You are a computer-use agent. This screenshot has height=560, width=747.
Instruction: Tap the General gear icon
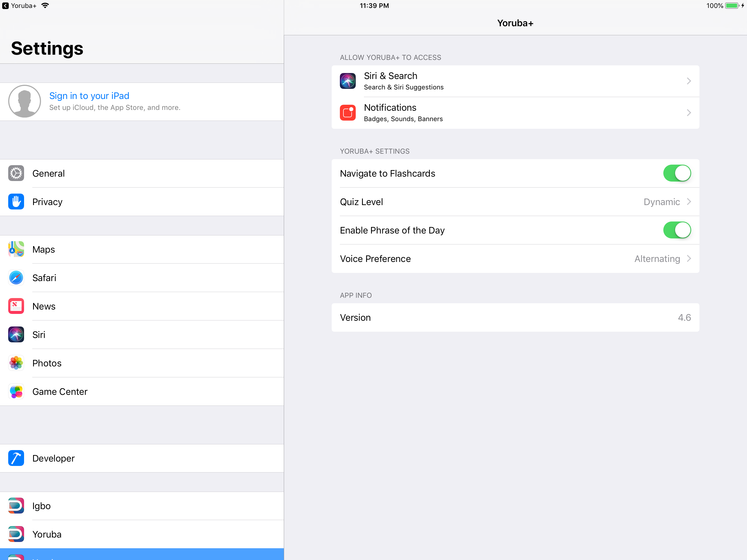click(16, 173)
